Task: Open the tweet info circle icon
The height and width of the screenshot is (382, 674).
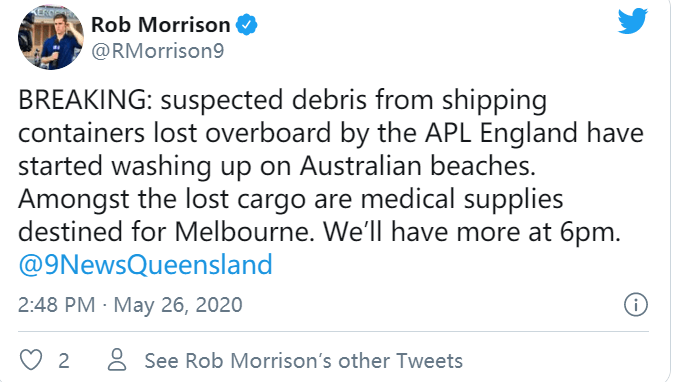Action: (x=635, y=305)
